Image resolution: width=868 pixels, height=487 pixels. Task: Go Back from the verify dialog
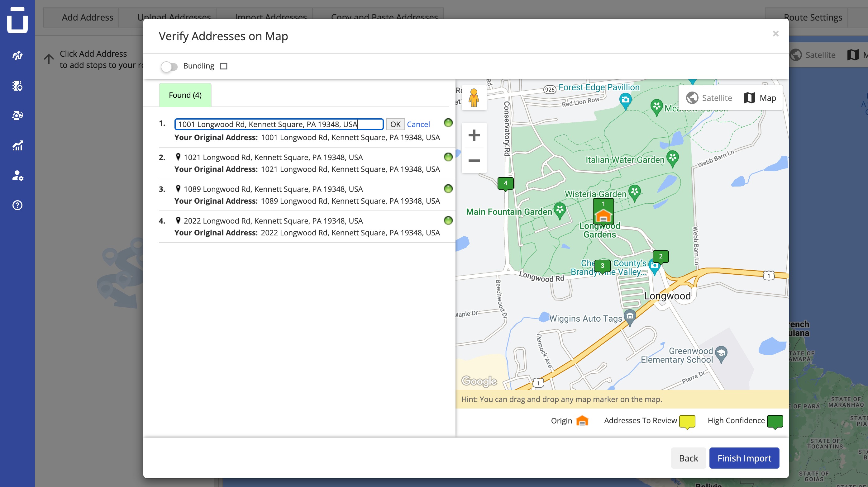688,458
